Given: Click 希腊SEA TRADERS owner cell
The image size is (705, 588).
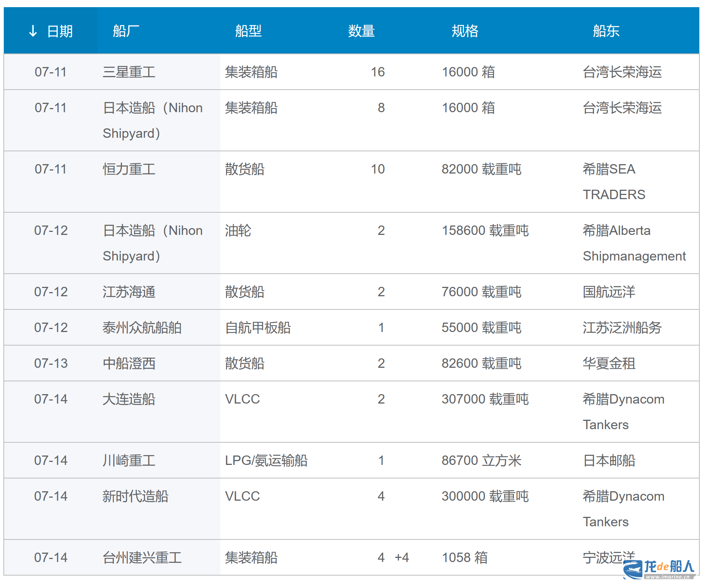Looking at the screenshot, I should click(x=614, y=182).
